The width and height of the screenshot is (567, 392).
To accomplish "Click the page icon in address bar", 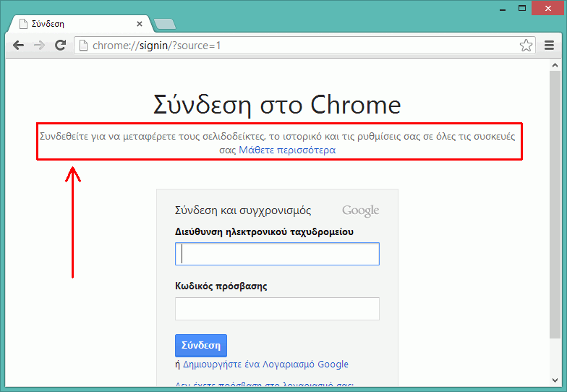I will (83, 45).
